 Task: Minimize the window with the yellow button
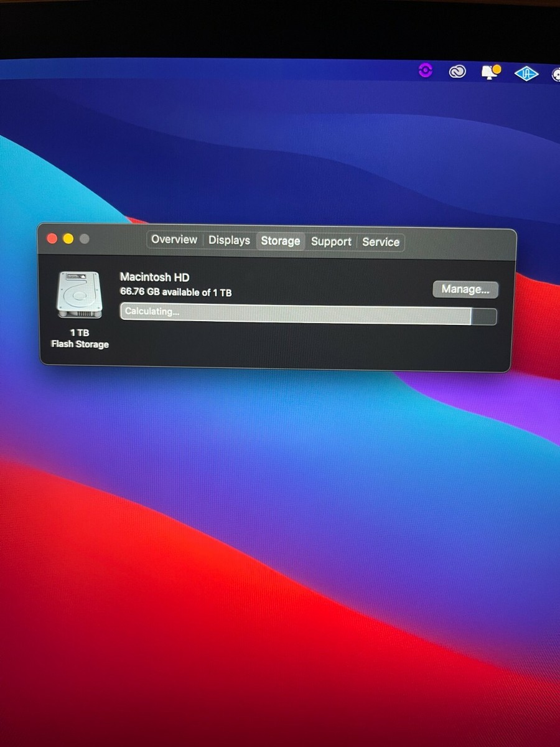(x=68, y=238)
